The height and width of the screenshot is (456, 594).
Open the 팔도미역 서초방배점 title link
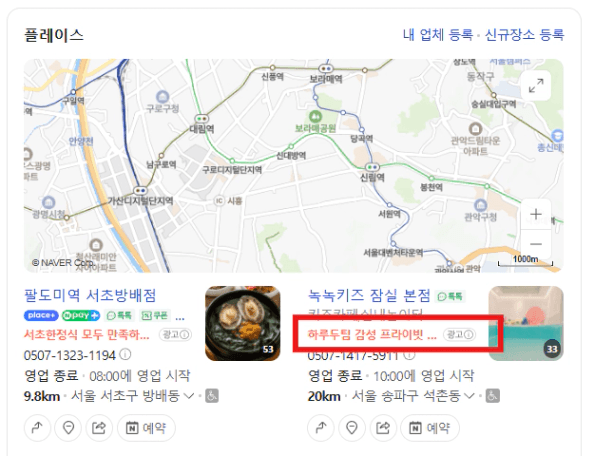click(x=90, y=295)
